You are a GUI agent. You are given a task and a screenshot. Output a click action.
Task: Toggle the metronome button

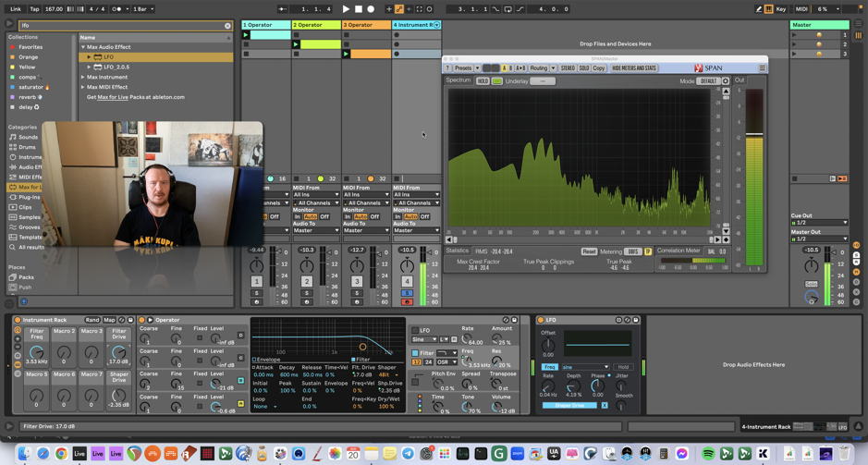tap(116, 9)
